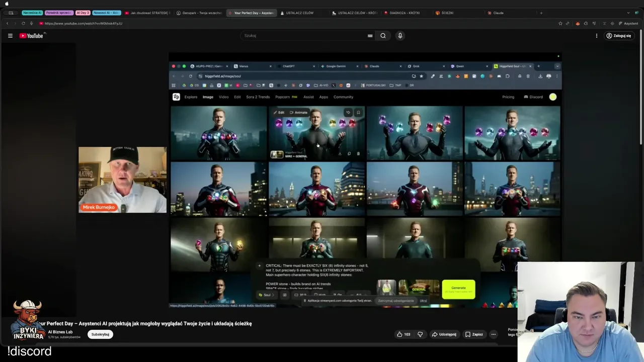
Task: Open the AI Biznes Lab channel link
Action: [x=60, y=332]
